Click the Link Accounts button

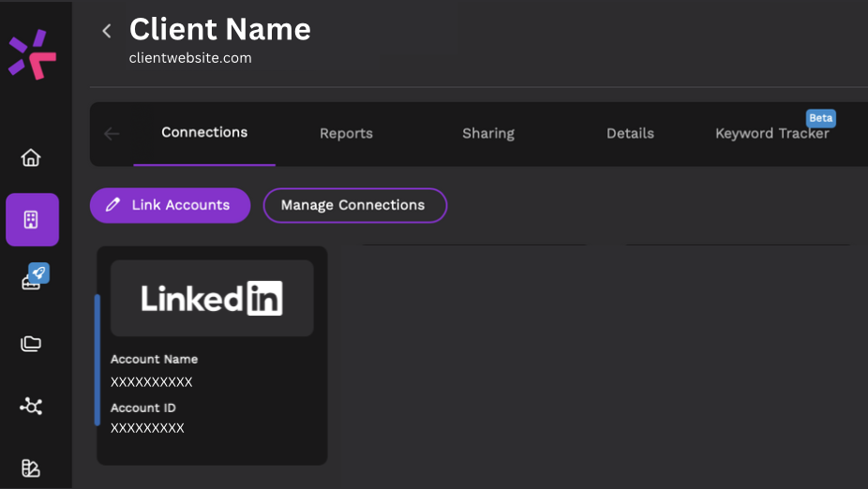click(x=170, y=205)
